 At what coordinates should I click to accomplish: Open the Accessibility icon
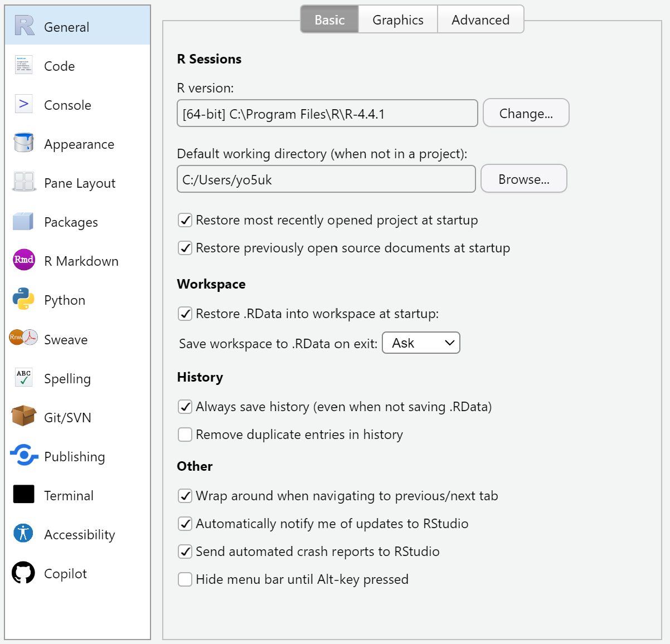(x=23, y=533)
